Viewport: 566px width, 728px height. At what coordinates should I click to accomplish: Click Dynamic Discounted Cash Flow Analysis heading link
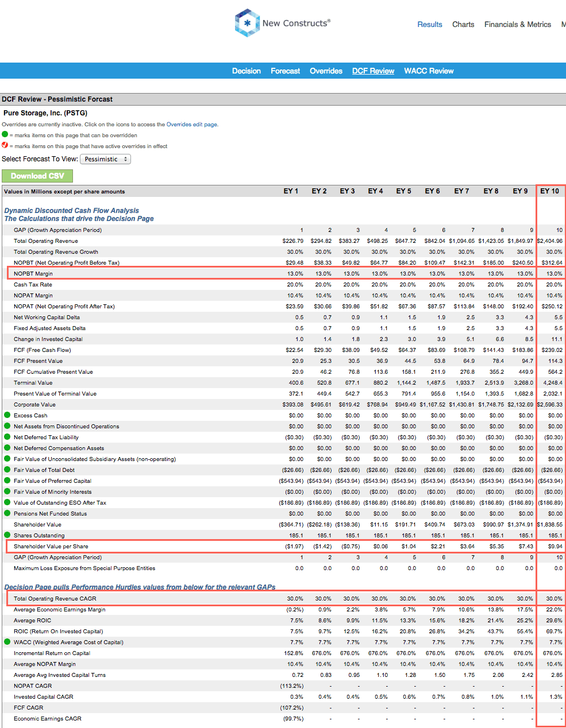coord(72,211)
